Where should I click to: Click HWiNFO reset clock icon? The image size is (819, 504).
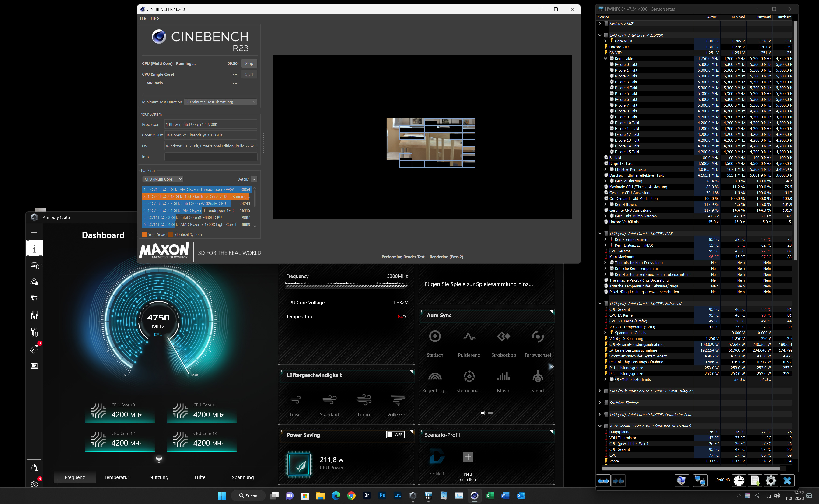click(x=739, y=480)
